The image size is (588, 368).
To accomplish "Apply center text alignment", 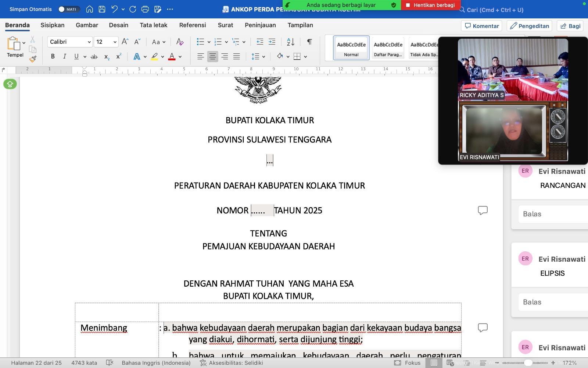I will point(212,57).
